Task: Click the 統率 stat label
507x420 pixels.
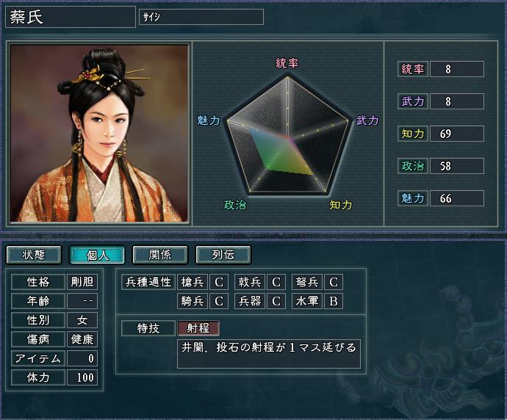Action: tap(413, 69)
